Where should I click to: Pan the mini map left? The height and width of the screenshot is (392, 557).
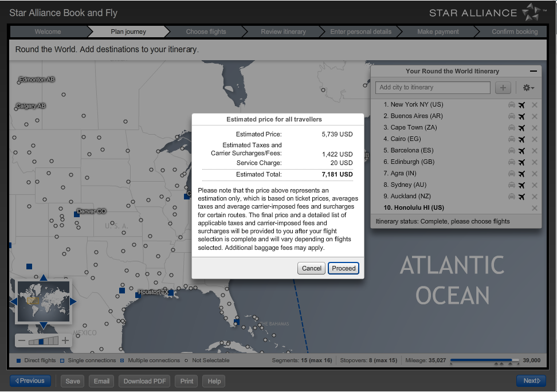[14, 301]
